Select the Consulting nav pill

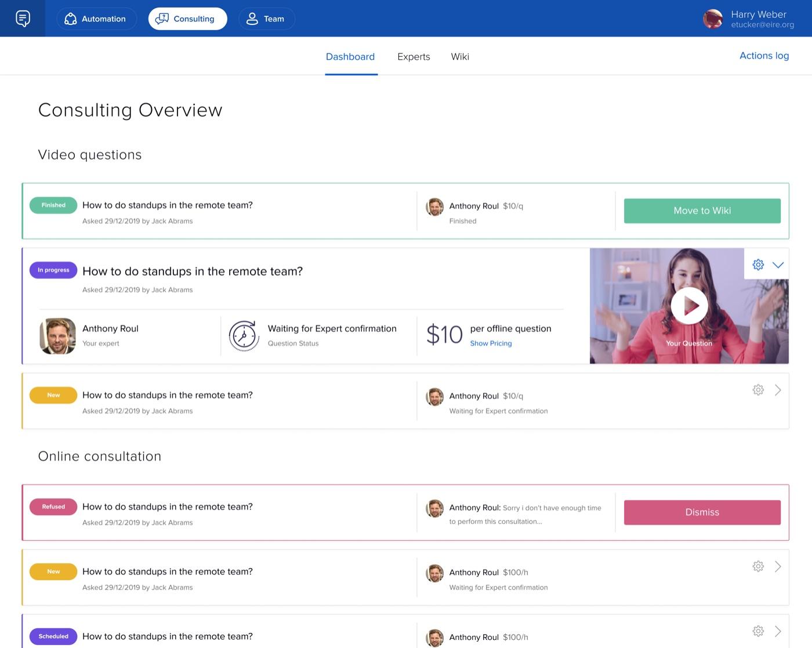point(187,19)
